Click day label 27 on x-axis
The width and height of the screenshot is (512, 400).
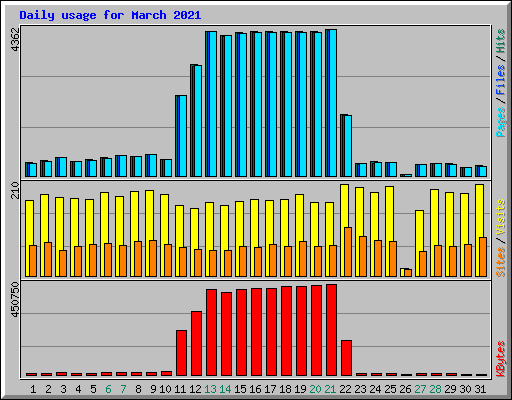420,389
